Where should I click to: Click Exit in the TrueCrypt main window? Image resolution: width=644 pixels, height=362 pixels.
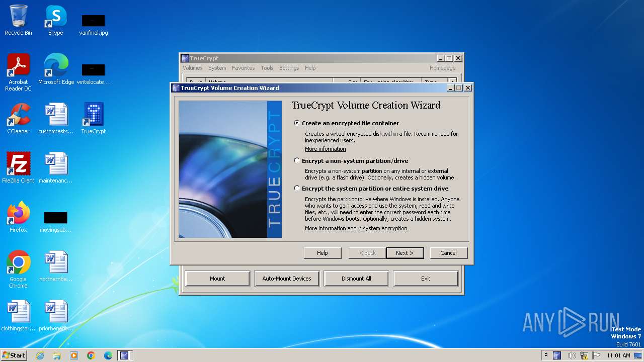(x=426, y=279)
